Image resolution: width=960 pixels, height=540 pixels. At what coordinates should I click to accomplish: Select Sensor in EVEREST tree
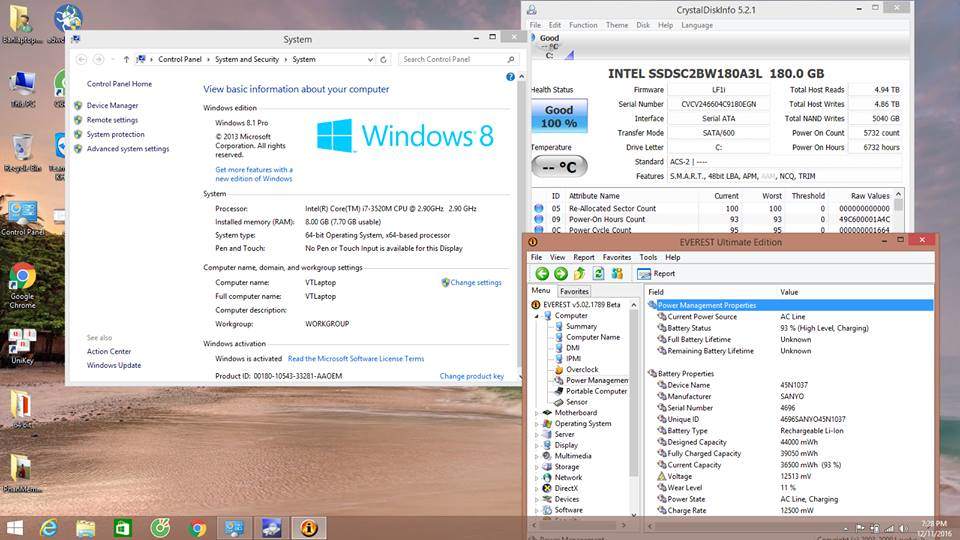[x=577, y=402]
